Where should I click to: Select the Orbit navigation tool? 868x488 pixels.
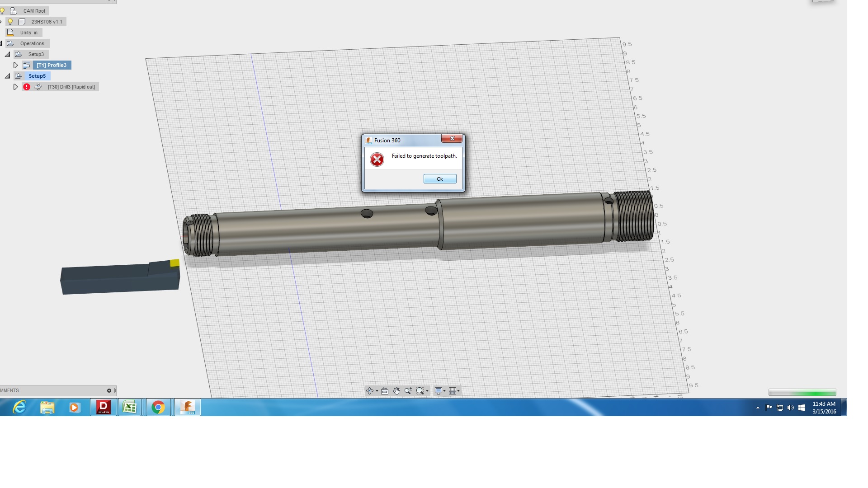tap(370, 391)
